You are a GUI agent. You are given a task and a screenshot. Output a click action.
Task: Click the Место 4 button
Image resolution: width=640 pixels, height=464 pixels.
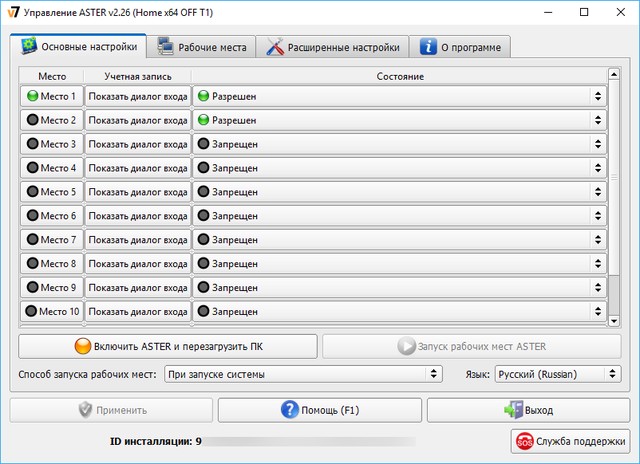(x=52, y=168)
